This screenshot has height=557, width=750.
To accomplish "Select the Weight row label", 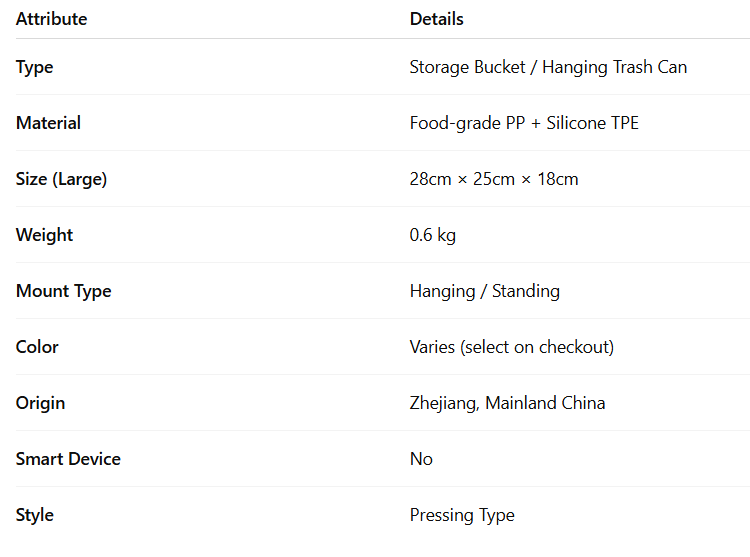I will coord(44,235).
